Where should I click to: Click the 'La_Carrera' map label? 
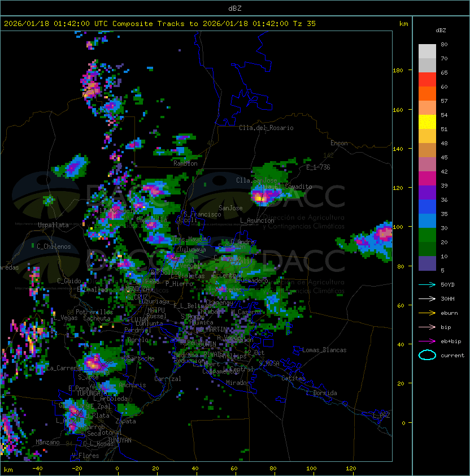(63, 368)
